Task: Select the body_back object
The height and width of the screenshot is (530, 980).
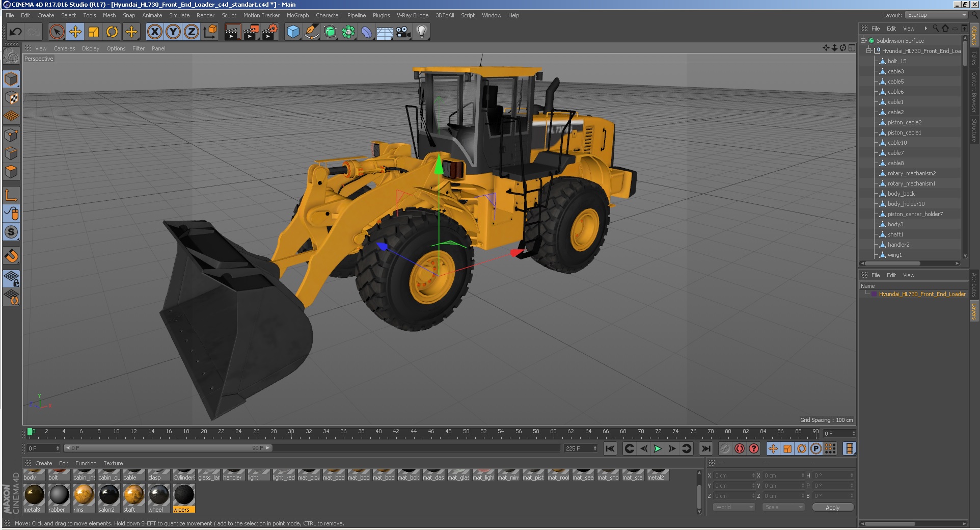Action: point(901,194)
